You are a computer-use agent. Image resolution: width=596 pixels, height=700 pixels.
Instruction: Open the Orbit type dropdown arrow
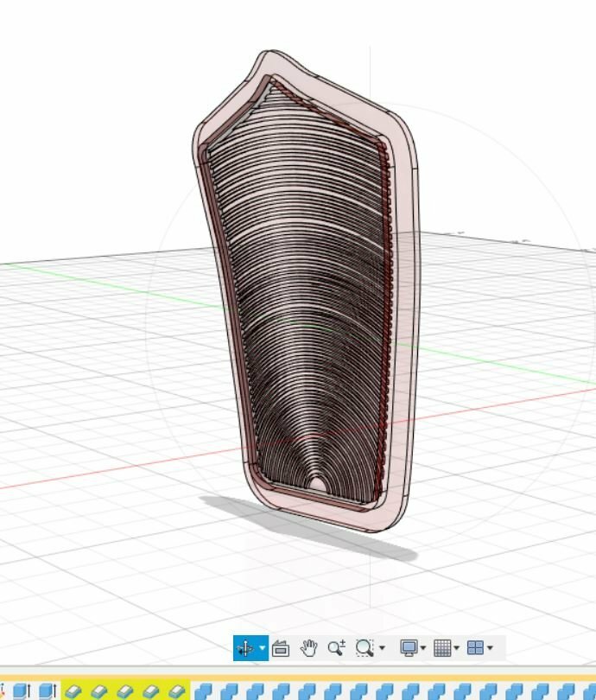tap(262, 648)
